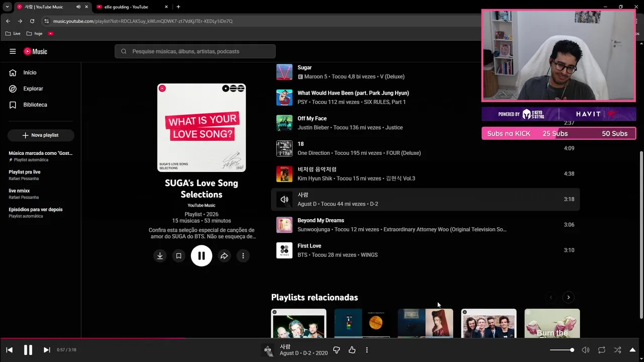Mute the player volume
This screenshot has width=644, height=362.
pyautogui.click(x=586, y=350)
